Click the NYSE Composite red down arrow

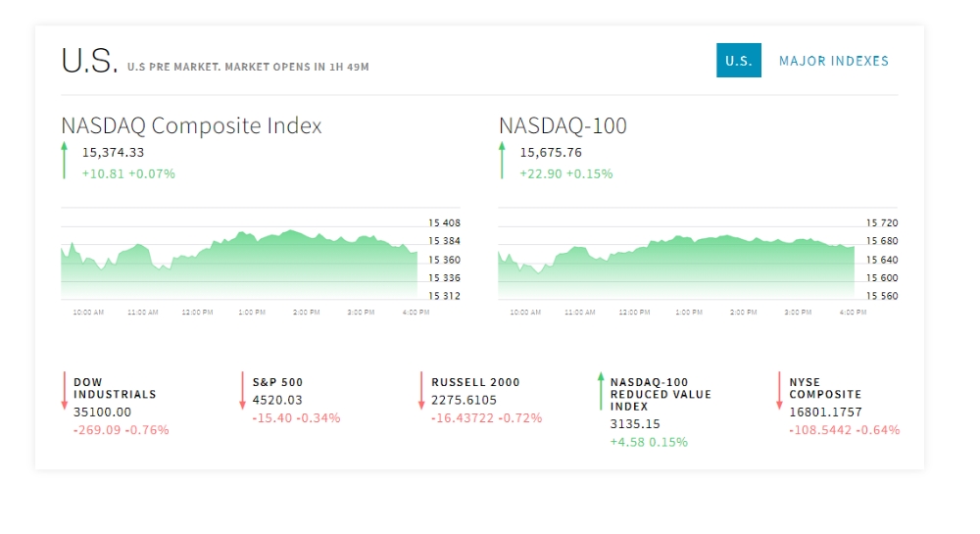[779, 391]
